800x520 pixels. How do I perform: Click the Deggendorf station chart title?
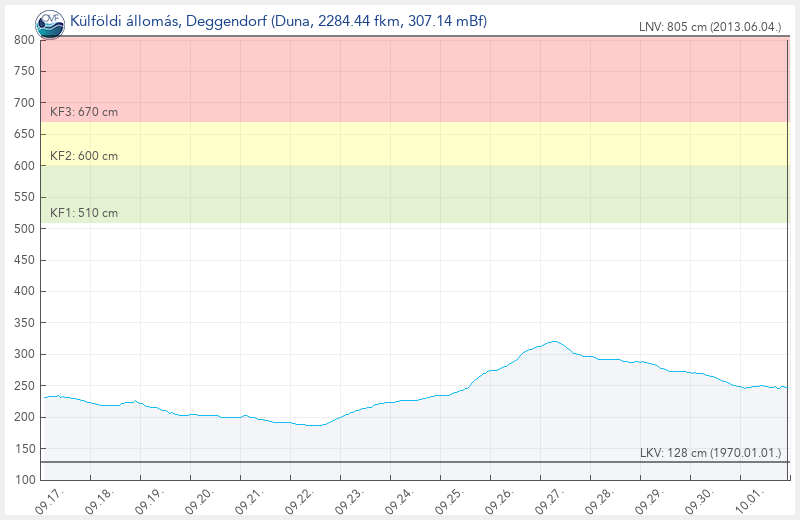coord(278,20)
